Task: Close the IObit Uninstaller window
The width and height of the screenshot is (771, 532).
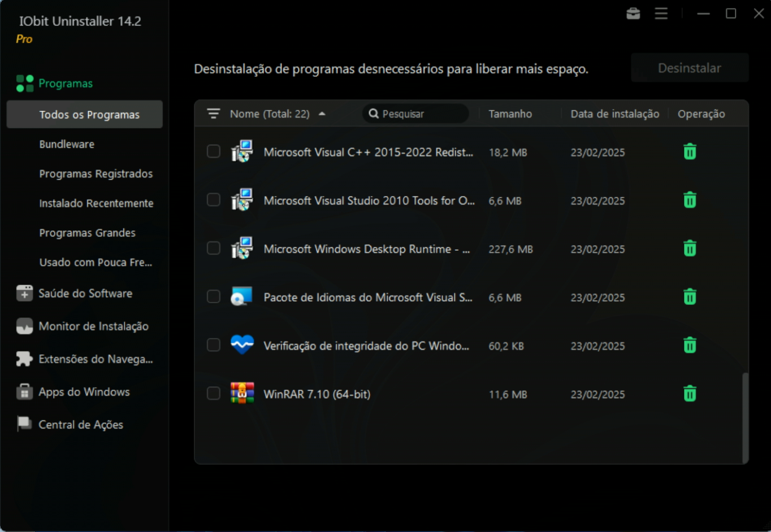Action: pyautogui.click(x=759, y=13)
